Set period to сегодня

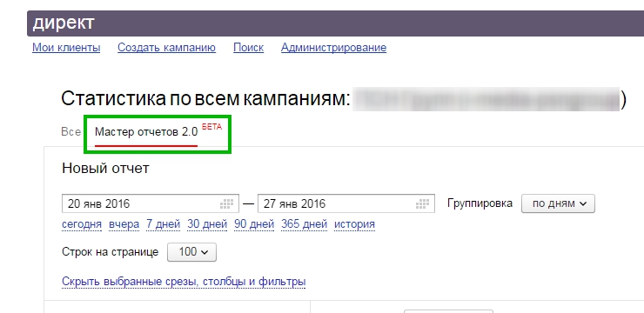click(82, 224)
